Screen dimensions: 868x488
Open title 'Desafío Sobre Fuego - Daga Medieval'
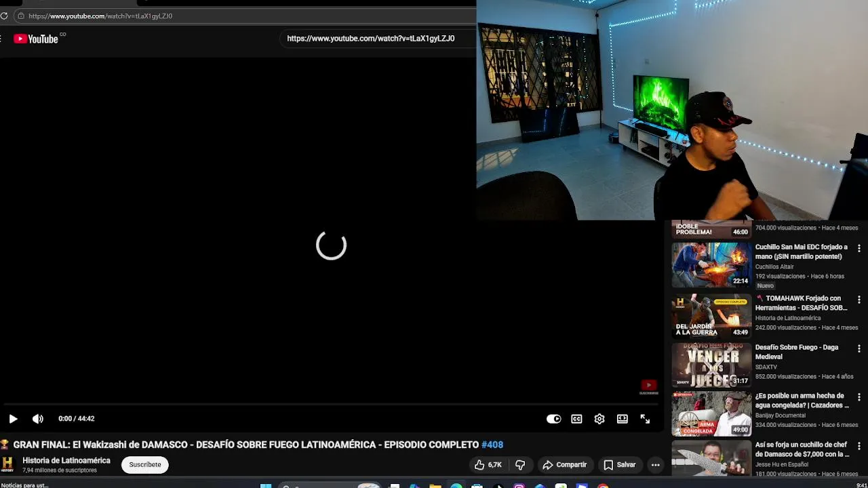pyautogui.click(x=797, y=352)
